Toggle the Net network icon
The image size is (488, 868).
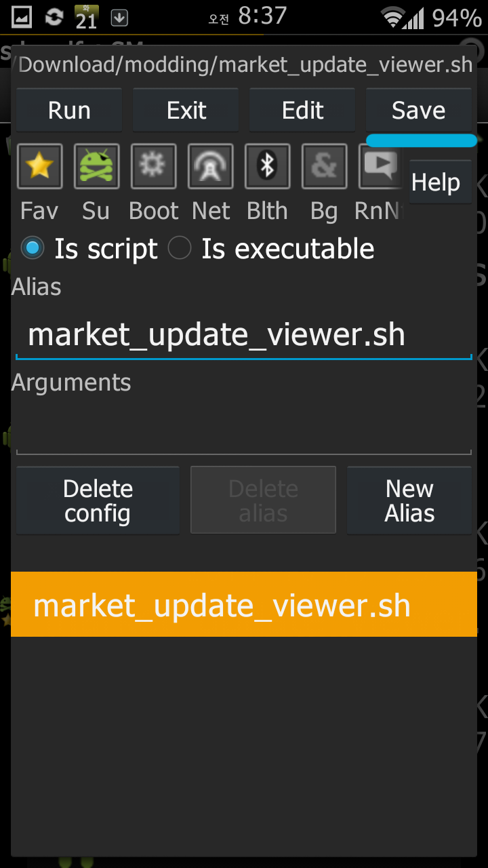click(211, 166)
